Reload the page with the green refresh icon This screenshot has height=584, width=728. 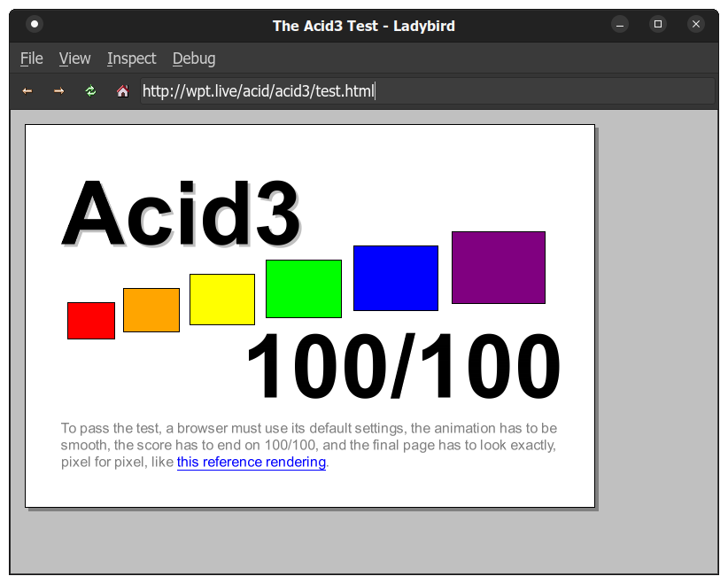(90, 91)
